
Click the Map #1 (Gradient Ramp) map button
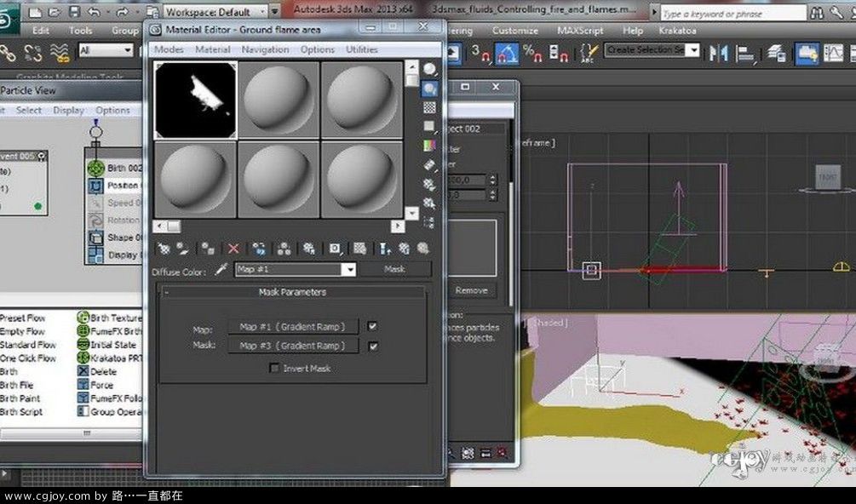(293, 327)
